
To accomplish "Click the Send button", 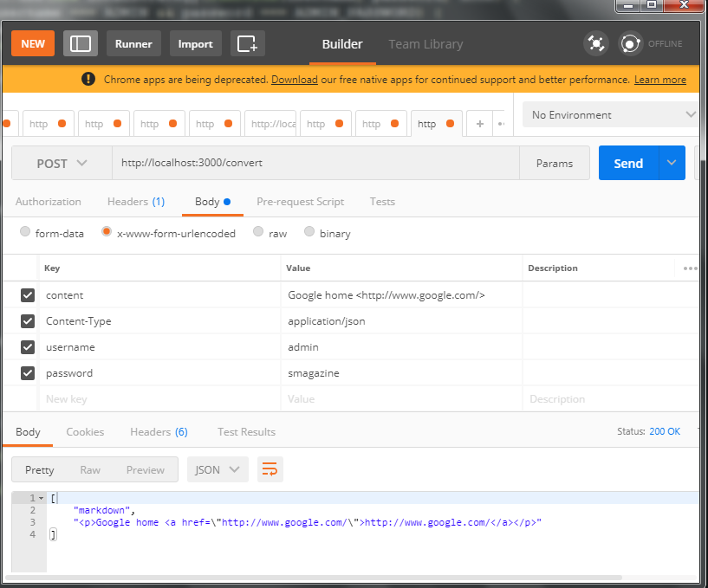I will click(628, 163).
